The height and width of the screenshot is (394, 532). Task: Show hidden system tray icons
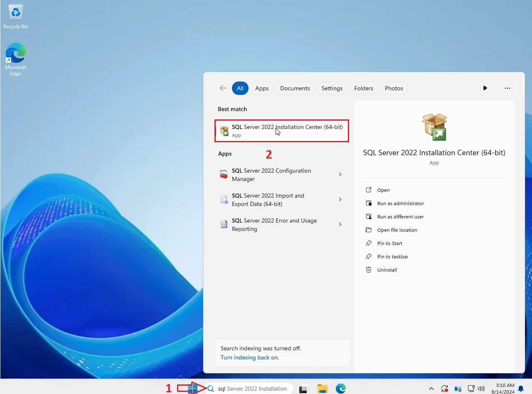431,389
